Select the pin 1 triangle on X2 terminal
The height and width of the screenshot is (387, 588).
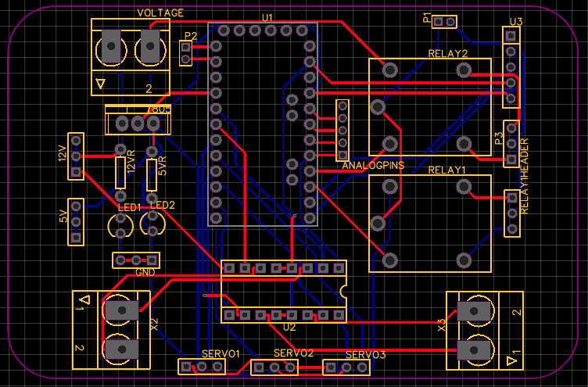tap(85, 300)
